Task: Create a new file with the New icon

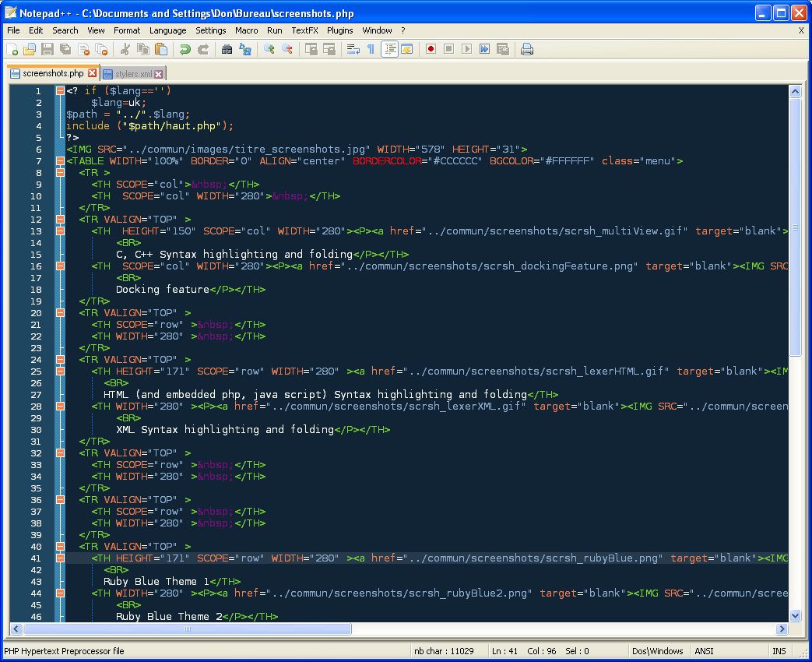Action: [12, 49]
